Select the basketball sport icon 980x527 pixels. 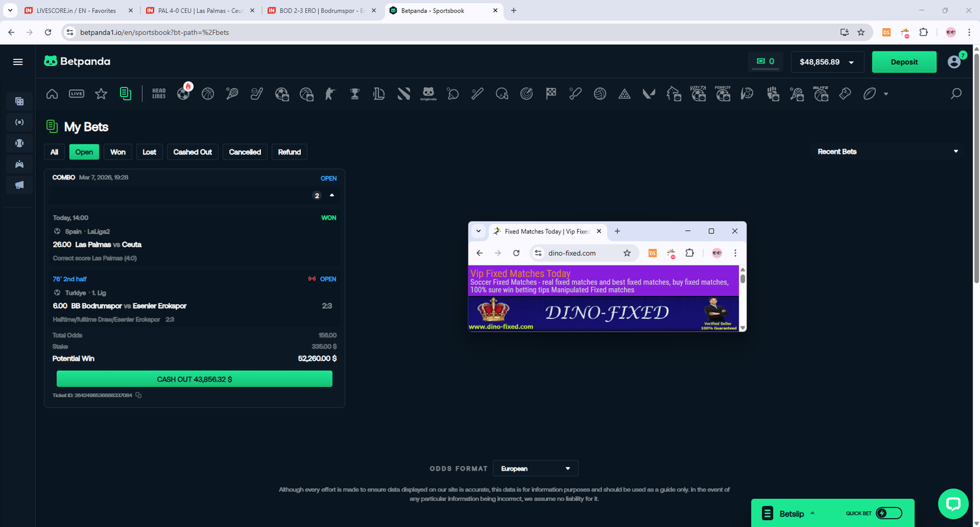point(208,94)
